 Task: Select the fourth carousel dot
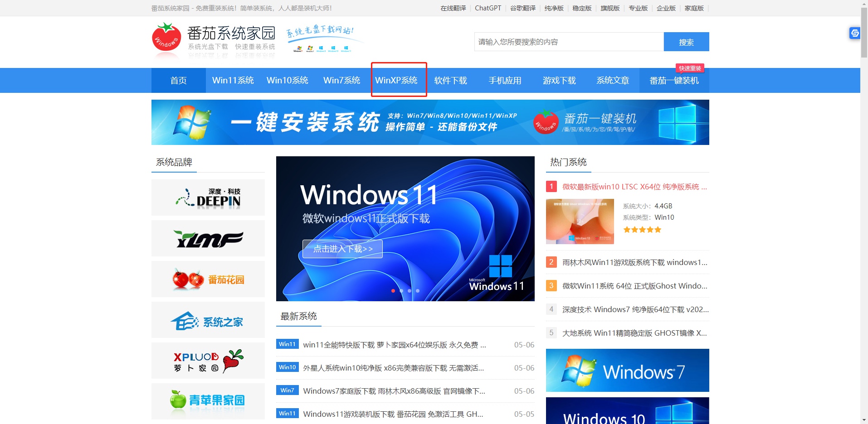pyautogui.click(x=418, y=291)
